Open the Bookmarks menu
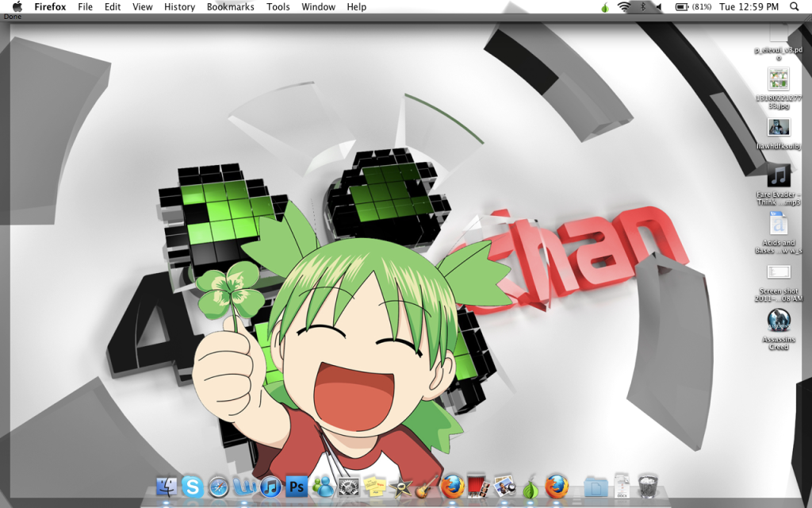 tap(231, 6)
